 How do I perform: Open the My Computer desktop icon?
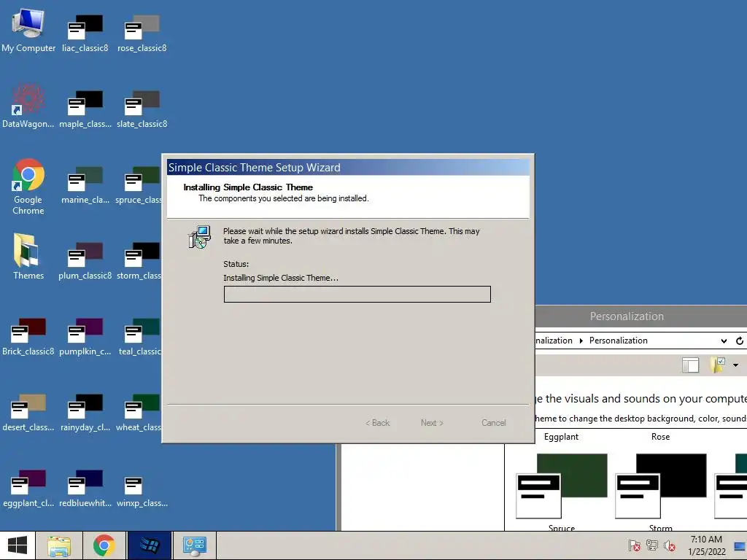[28, 29]
